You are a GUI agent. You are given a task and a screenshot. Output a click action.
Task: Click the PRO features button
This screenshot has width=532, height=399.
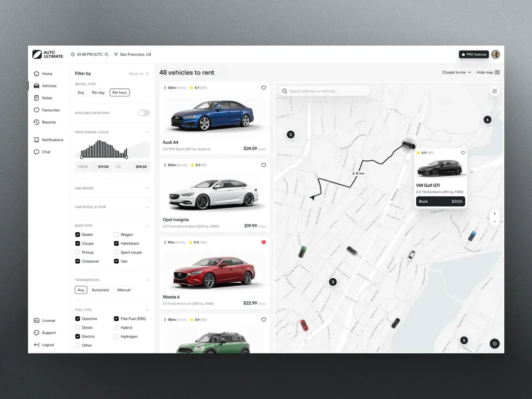[474, 54]
